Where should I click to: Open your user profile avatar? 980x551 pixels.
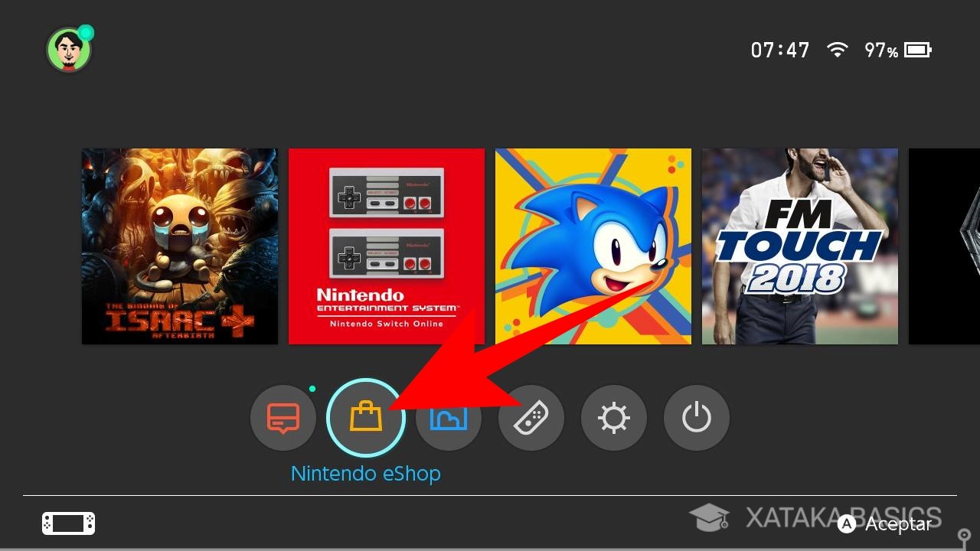[x=69, y=49]
